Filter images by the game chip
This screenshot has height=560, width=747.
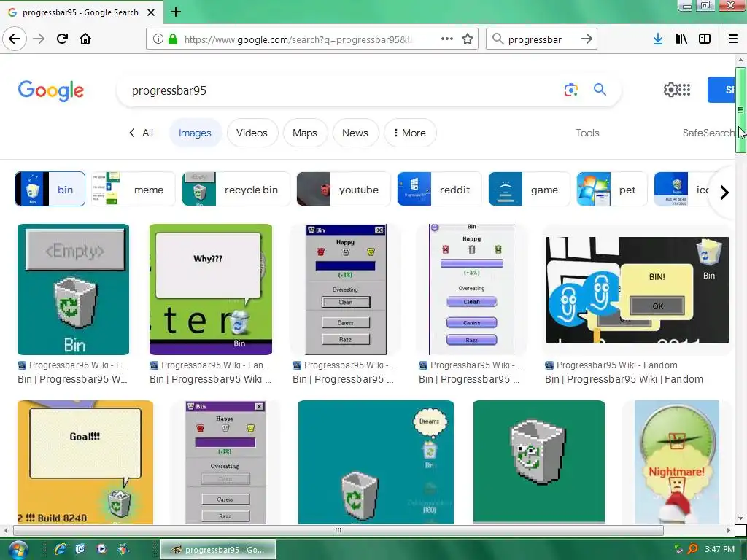tap(529, 189)
